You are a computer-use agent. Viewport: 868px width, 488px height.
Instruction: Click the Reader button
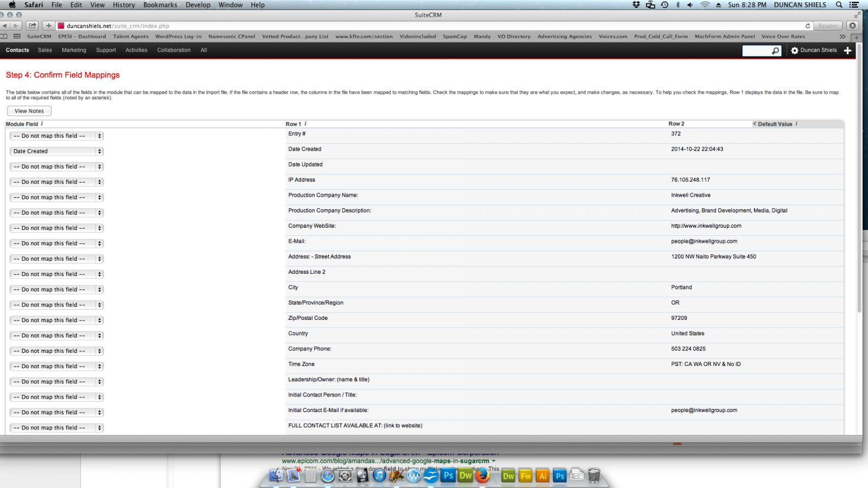point(828,25)
